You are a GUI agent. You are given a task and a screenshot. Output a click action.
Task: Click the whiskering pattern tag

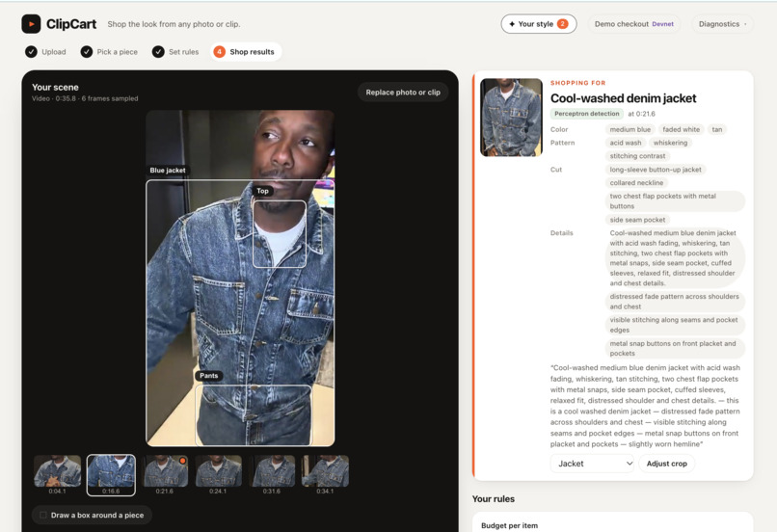[x=670, y=143]
